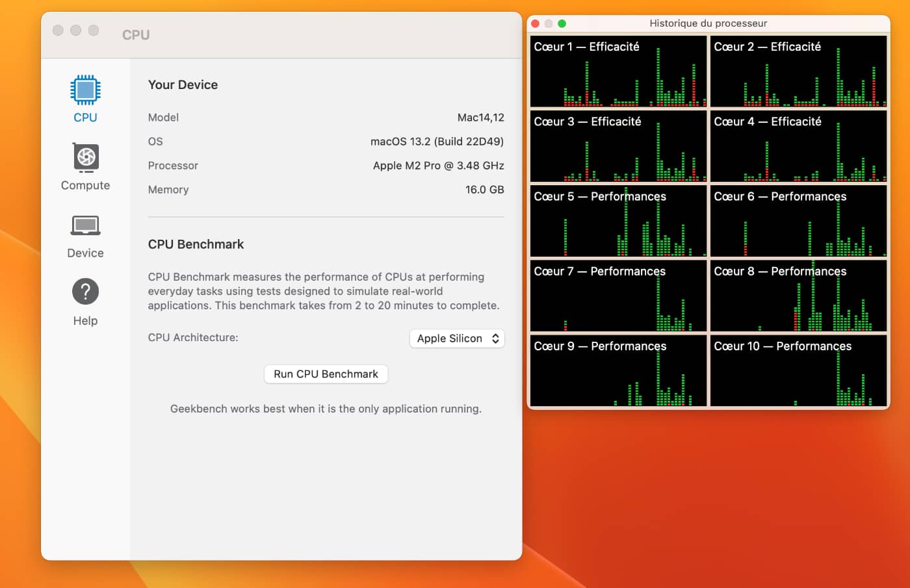Image resolution: width=910 pixels, height=588 pixels.
Task: Open the Help section in sidebar
Action: [x=85, y=302]
